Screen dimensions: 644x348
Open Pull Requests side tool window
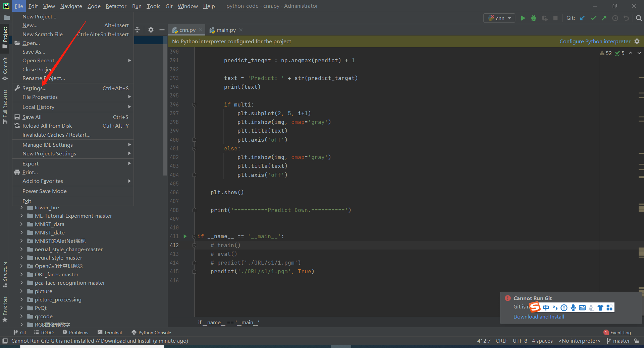(5, 107)
